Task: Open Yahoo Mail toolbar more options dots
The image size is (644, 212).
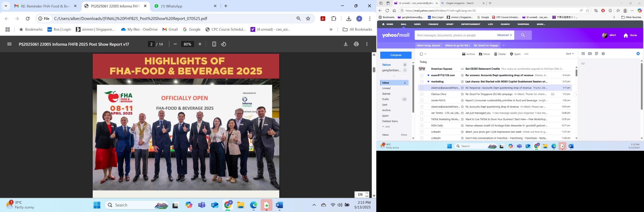Action: tap(526, 54)
